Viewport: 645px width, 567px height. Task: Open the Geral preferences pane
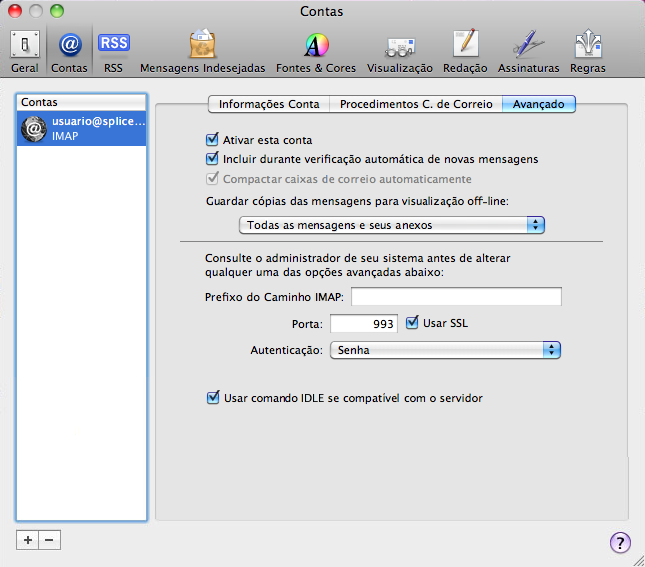pos(25,52)
